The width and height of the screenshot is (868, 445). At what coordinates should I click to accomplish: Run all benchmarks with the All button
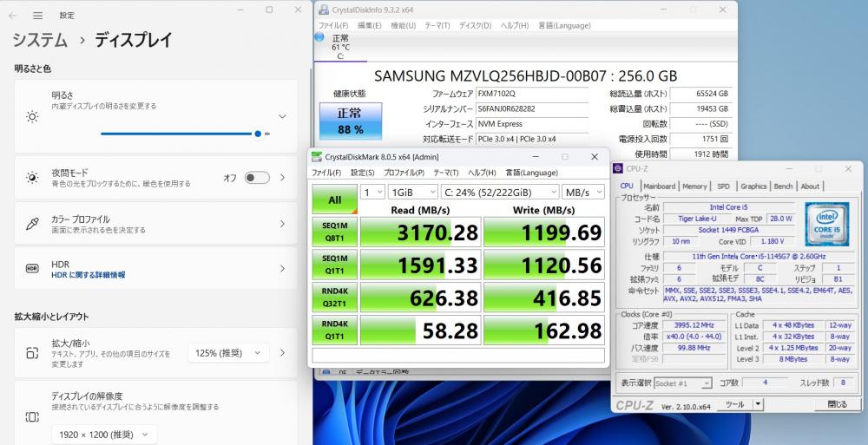(335, 200)
